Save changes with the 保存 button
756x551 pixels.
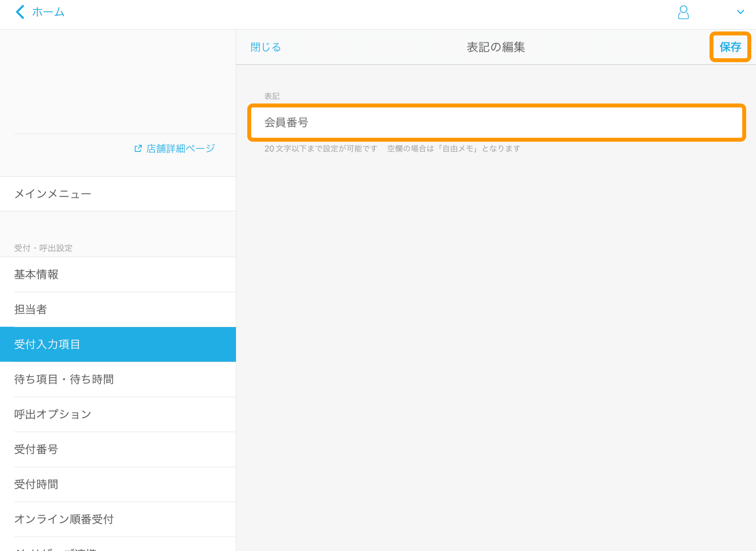point(730,47)
